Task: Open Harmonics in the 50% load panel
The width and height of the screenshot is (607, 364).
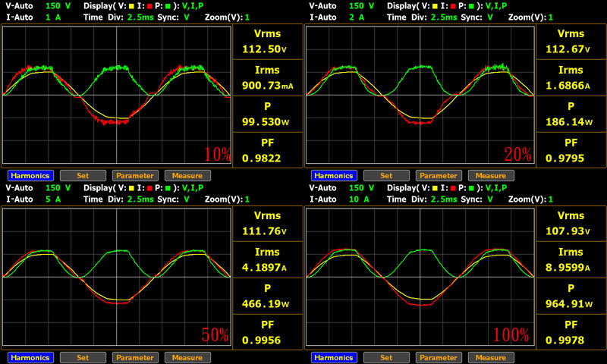Action: click(30, 357)
